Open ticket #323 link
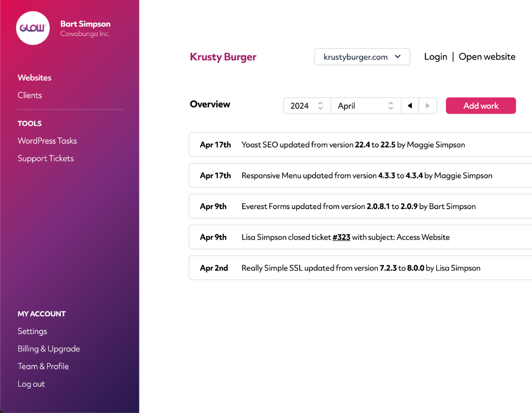Screen dimensions: 532x413 tap(341, 237)
